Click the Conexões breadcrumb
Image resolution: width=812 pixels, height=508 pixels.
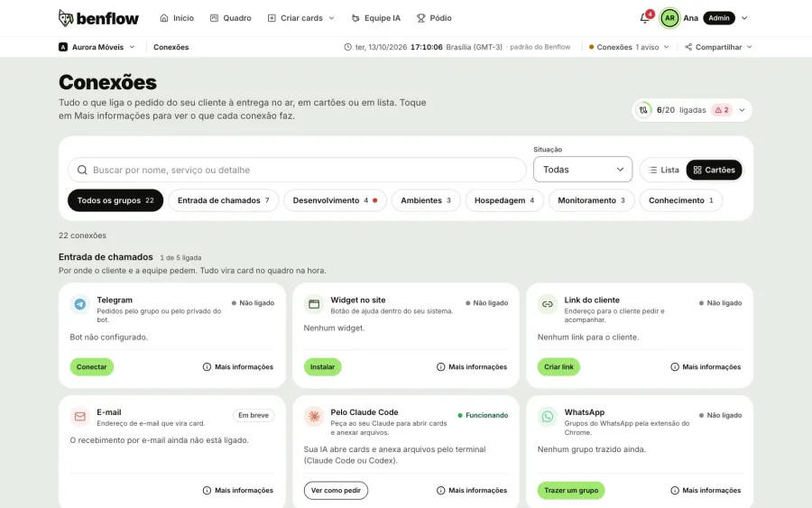(171, 47)
